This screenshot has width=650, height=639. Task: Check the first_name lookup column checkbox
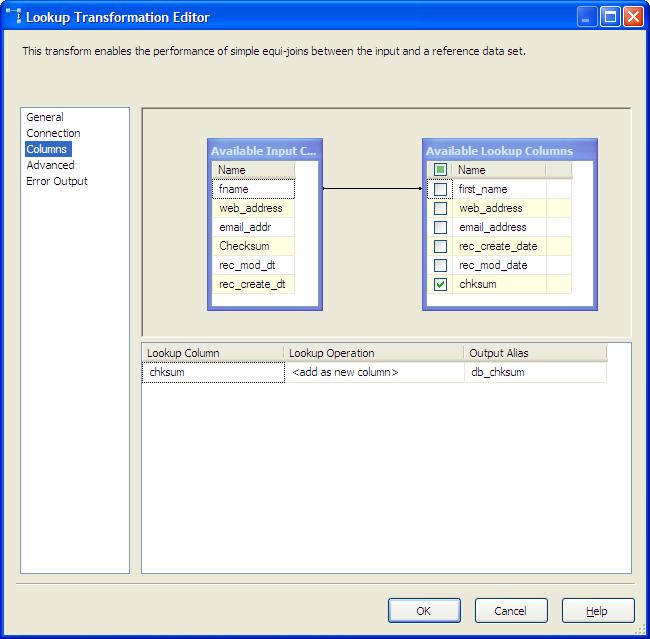click(x=439, y=189)
